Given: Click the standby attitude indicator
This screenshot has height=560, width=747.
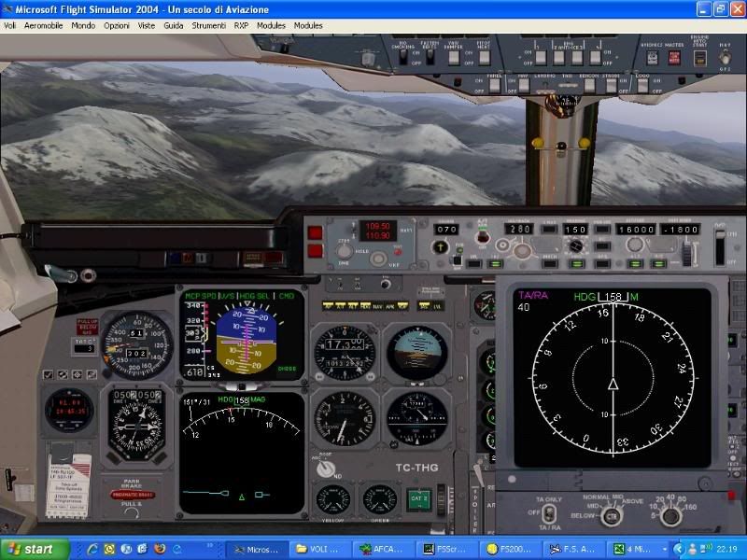Looking at the screenshot, I should pyautogui.click(x=416, y=353).
